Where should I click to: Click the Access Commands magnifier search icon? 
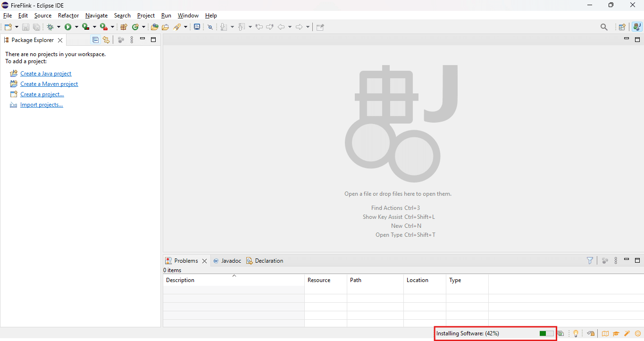coord(604,27)
